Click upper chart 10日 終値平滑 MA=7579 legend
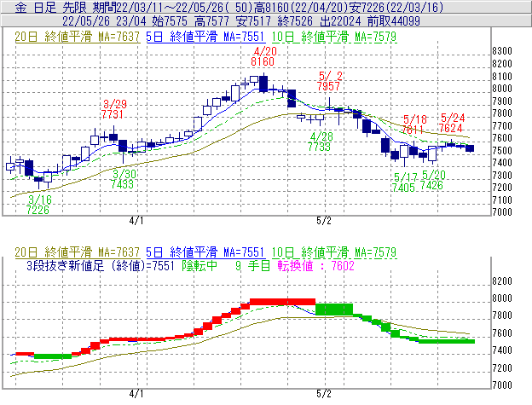 coord(334,37)
